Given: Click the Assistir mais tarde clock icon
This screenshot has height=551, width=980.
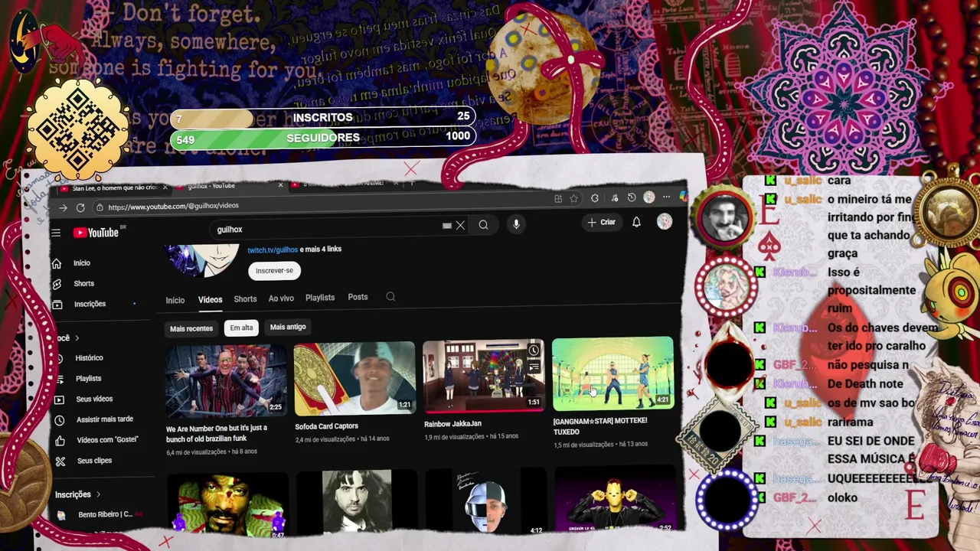Looking at the screenshot, I should [x=59, y=420].
